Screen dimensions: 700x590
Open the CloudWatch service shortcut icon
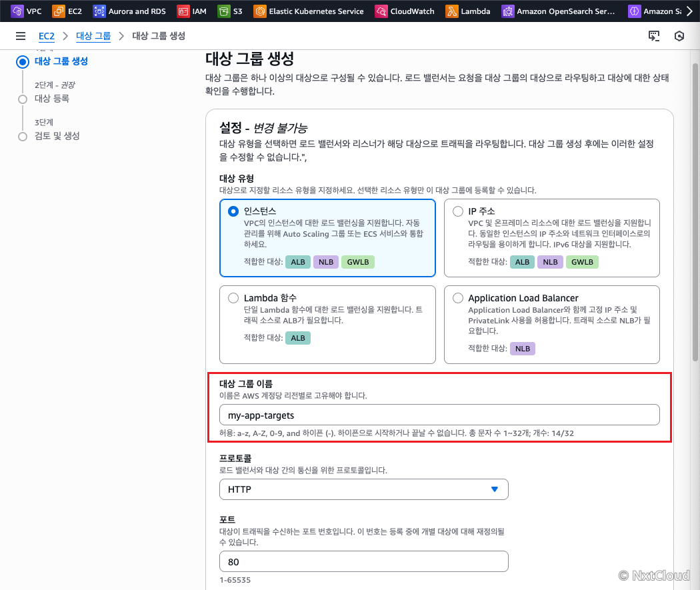pos(381,11)
